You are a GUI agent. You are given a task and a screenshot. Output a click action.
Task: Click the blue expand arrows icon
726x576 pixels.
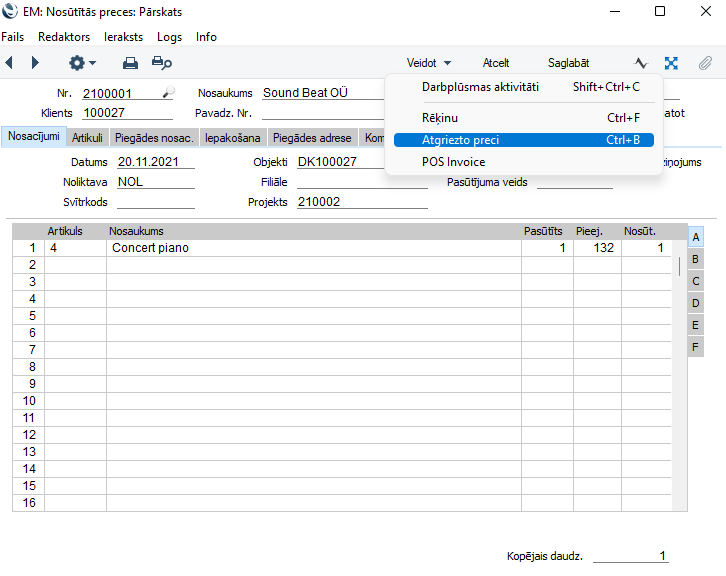671,63
